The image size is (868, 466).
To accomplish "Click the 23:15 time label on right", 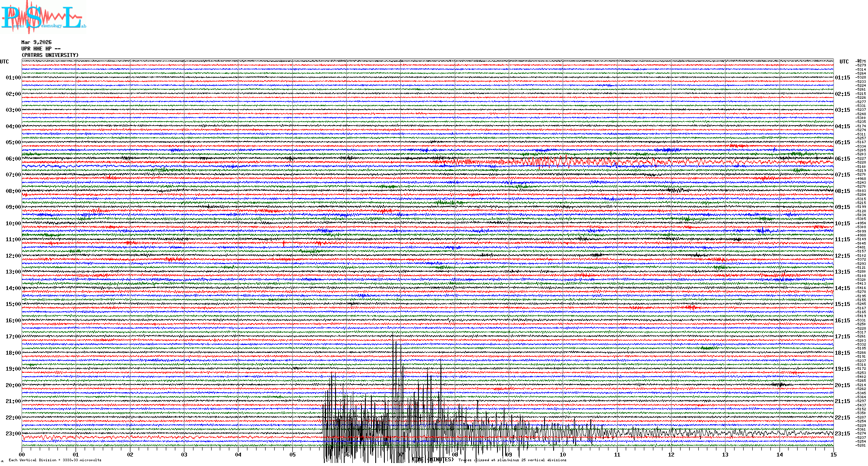I will tap(842, 434).
